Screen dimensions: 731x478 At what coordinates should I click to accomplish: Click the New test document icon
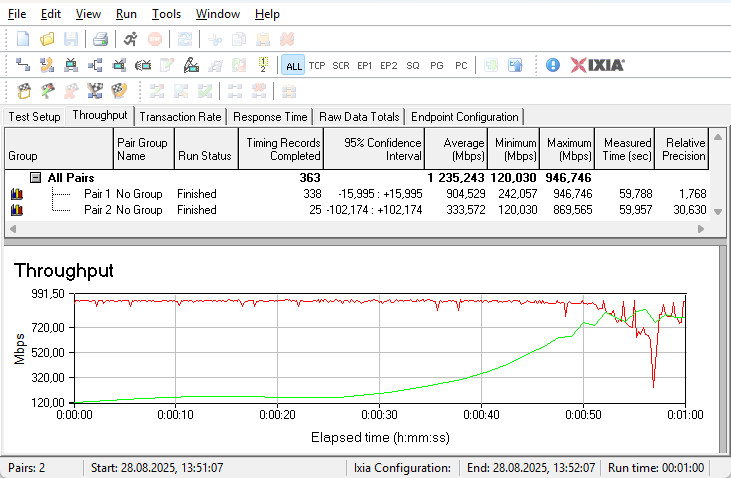23,39
